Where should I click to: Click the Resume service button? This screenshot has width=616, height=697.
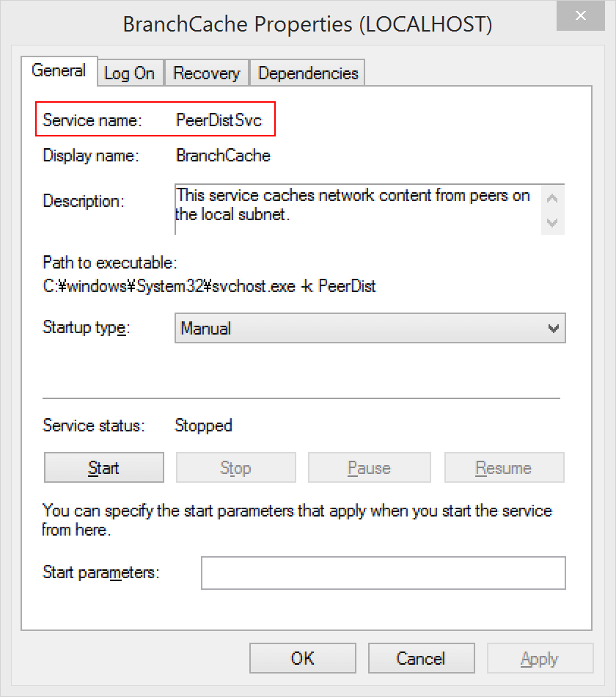tap(504, 468)
